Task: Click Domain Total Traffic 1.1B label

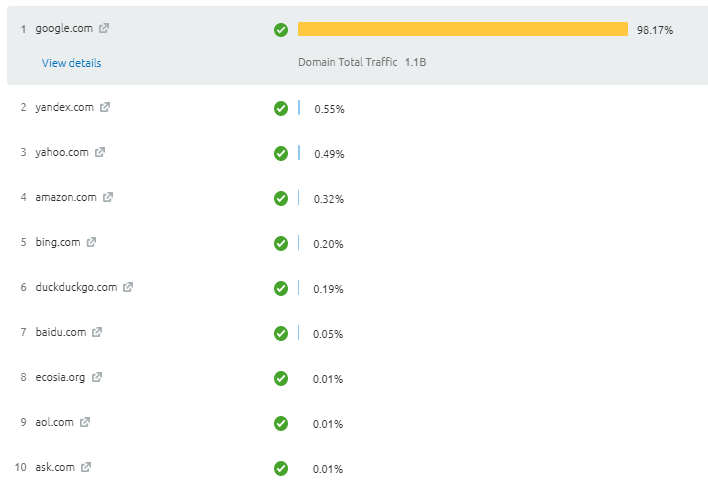Action: [x=361, y=62]
